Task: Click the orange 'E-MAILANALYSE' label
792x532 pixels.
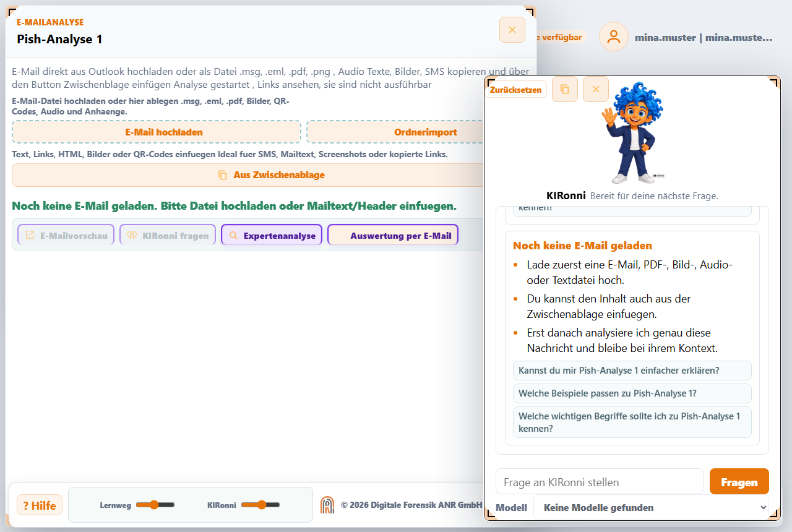Action: [50, 22]
